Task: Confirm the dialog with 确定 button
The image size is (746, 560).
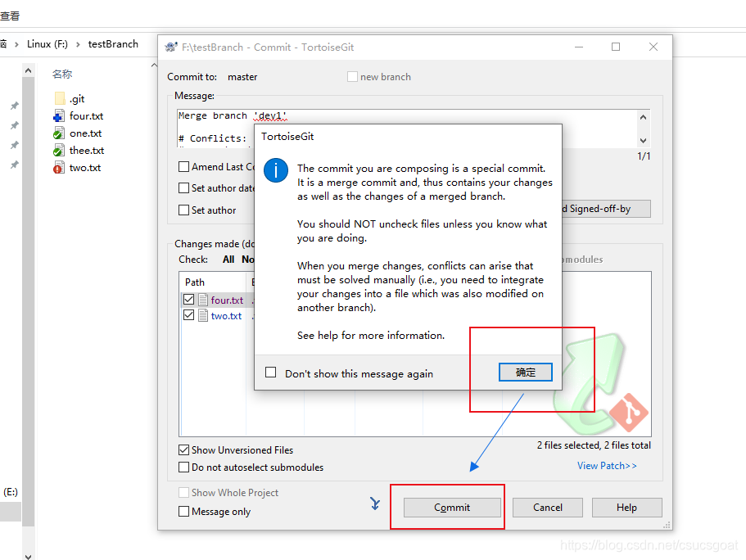Action: coord(525,372)
